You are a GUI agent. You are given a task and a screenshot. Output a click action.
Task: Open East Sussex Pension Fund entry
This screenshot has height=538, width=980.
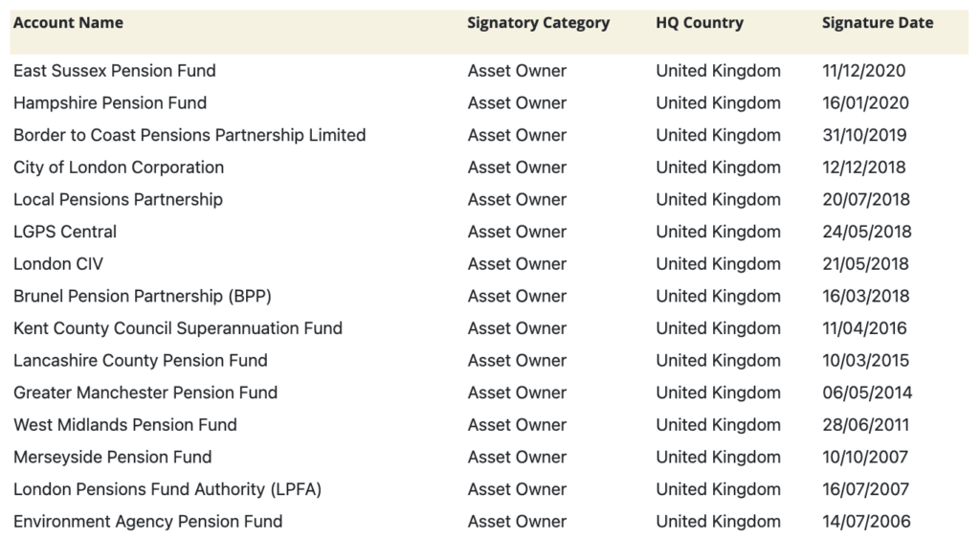tap(115, 71)
